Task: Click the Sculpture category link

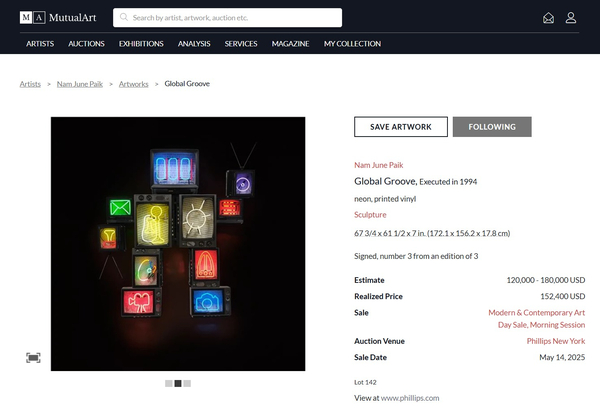Action: [371, 215]
